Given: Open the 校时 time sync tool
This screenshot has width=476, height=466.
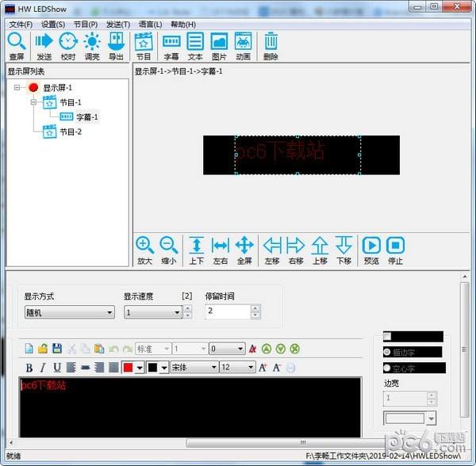Looking at the screenshot, I should coord(68,45).
